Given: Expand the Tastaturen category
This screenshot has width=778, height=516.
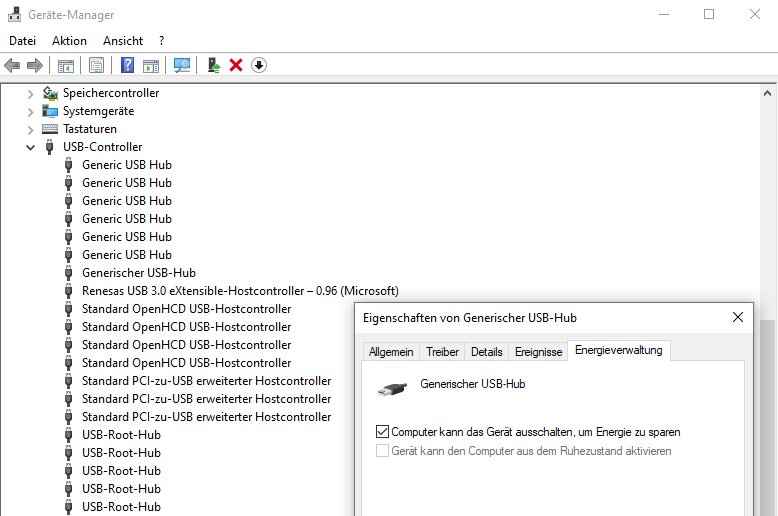Looking at the screenshot, I should point(30,130).
